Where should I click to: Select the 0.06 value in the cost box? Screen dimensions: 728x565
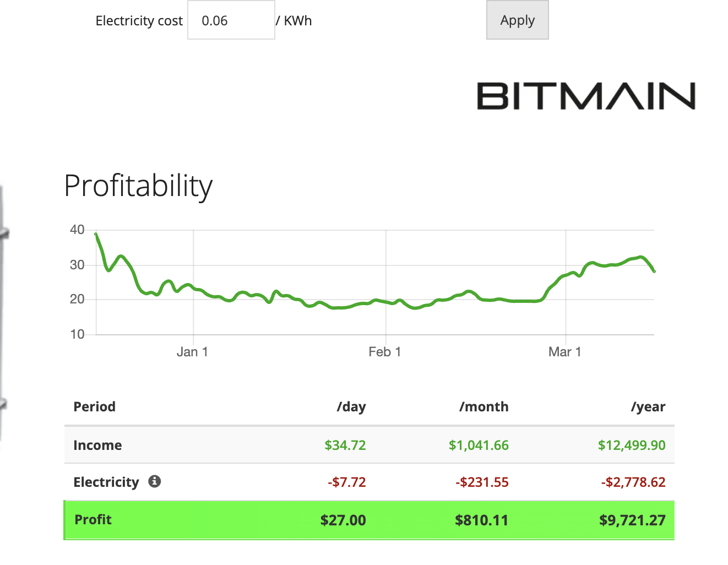215,20
